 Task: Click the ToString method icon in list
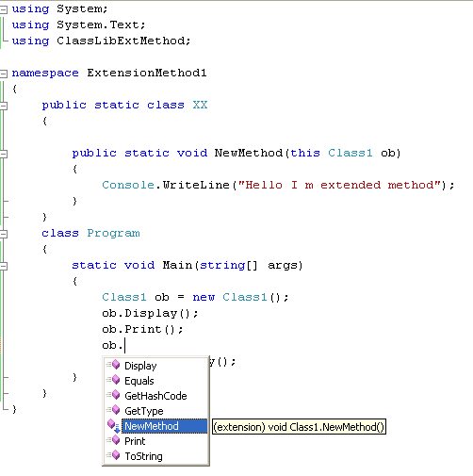(113, 455)
